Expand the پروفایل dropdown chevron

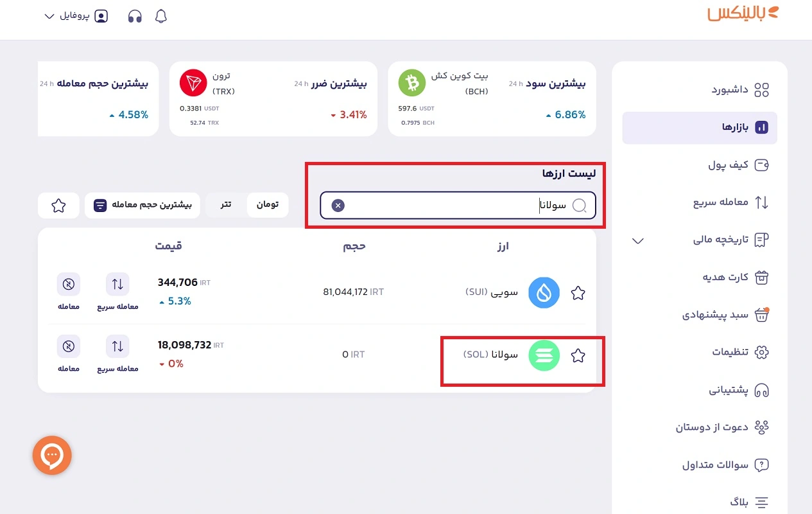point(49,16)
